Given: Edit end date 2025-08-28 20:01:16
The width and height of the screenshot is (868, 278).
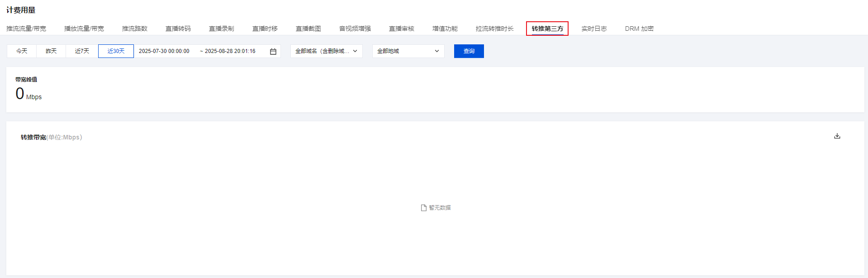Looking at the screenshot, I should click(230, 51).
